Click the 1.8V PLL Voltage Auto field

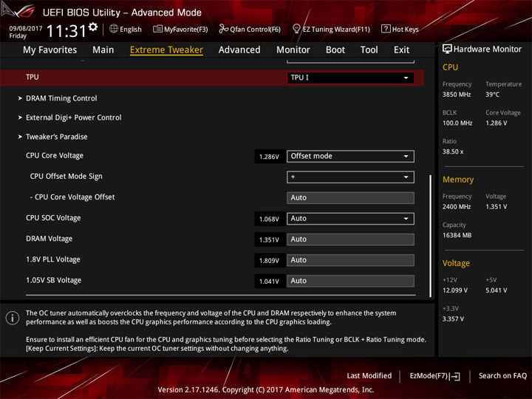350,260
